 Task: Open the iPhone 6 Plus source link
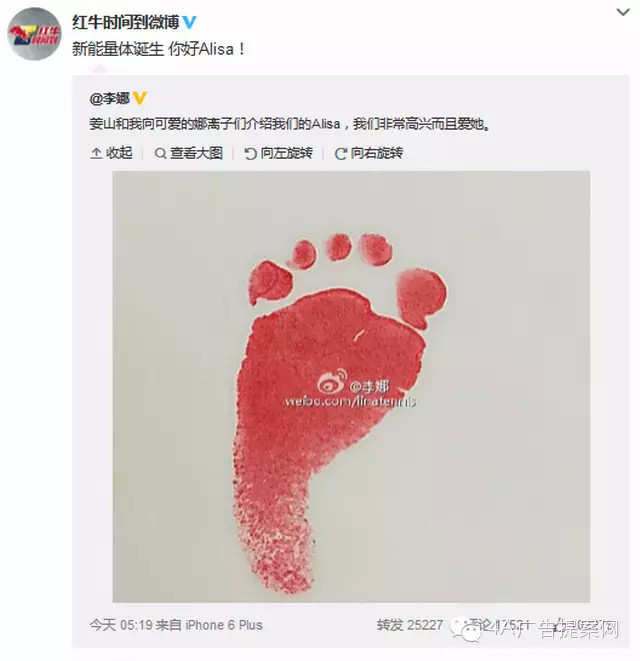(224, 625)
